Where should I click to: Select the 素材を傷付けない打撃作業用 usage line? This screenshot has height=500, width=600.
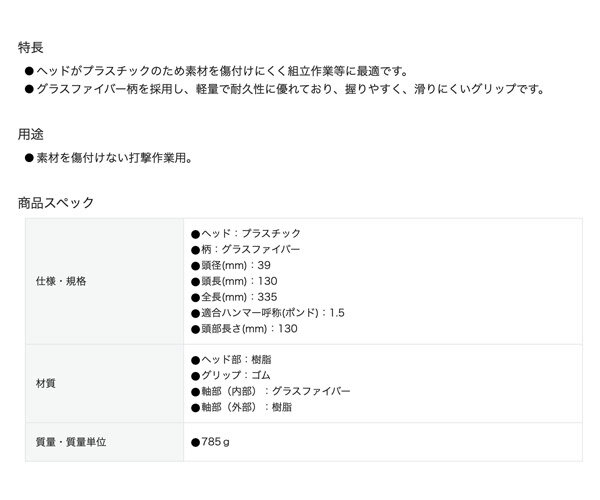106,157
